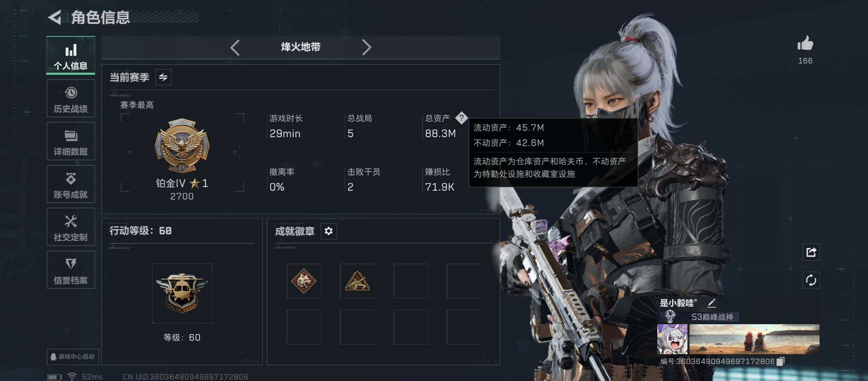Click the 游戏中心启动 button
Screen dimensions: 868x381
[x=73, y=357]
